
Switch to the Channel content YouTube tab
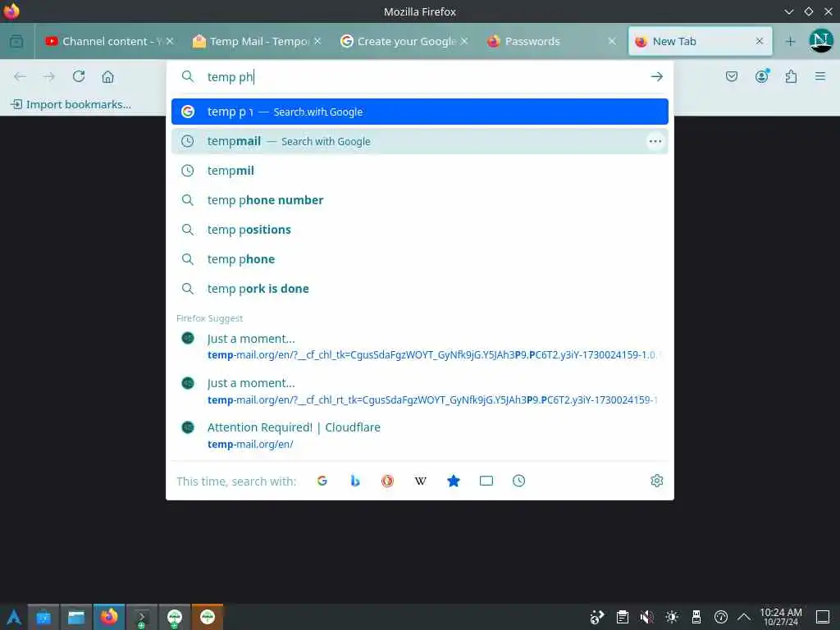pyautogui.click(x=107, y=41)
